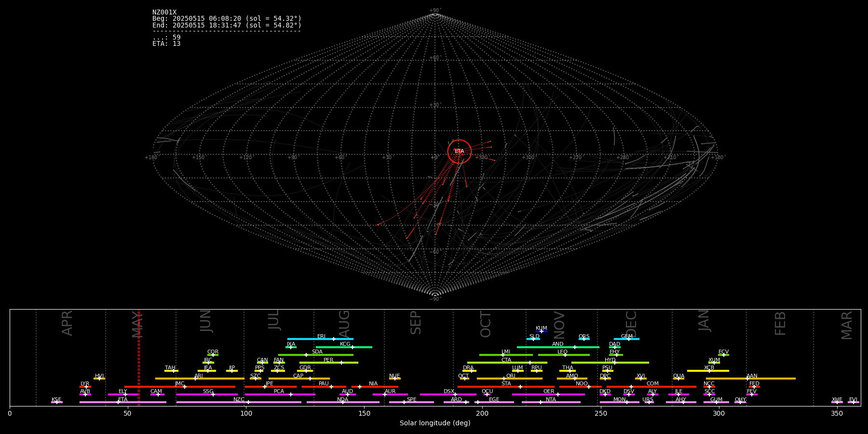
Task: Select the 'ETA: 13' count in the header
Action: click(166, 43)
